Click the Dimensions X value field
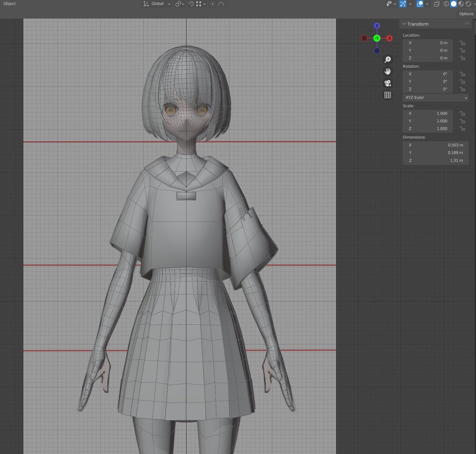 click(436, 145)
